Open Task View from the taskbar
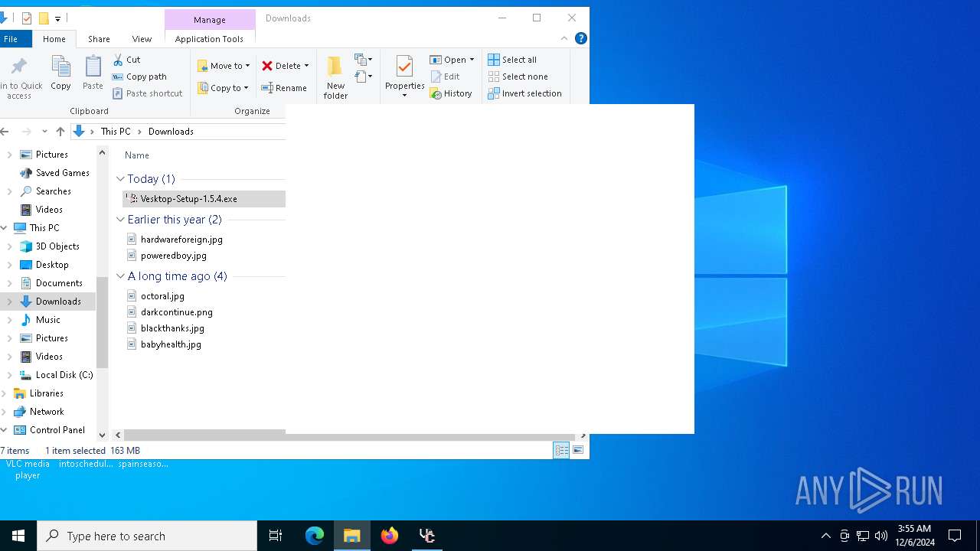The width and height of the screenshot is (980, 551). 276,536
